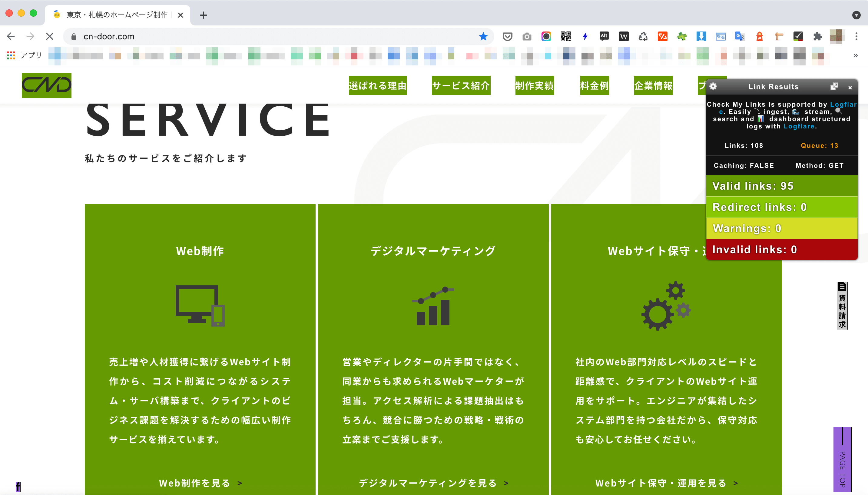
Task: Click the 'Links: 108' count
Action: click(x=744, y=145)
